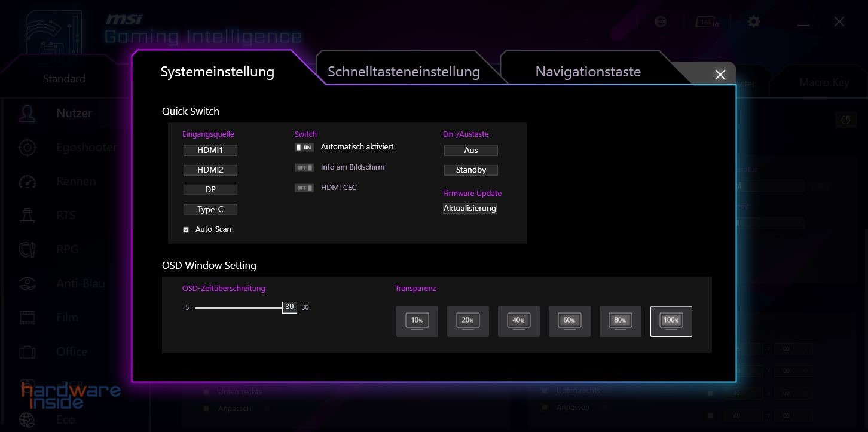This screenshot has height=432, width=868.
Task: Choose HDMI1 as input source
Action: click(210, 151)
